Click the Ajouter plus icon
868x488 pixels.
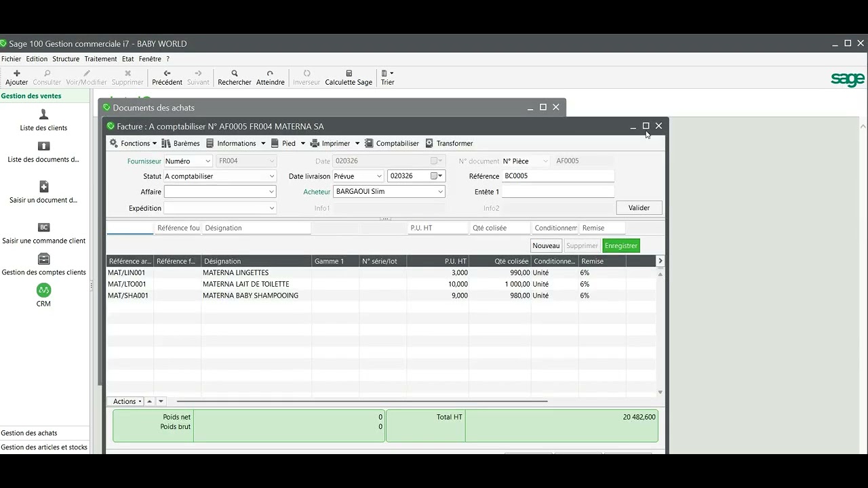tap(17, 73)
